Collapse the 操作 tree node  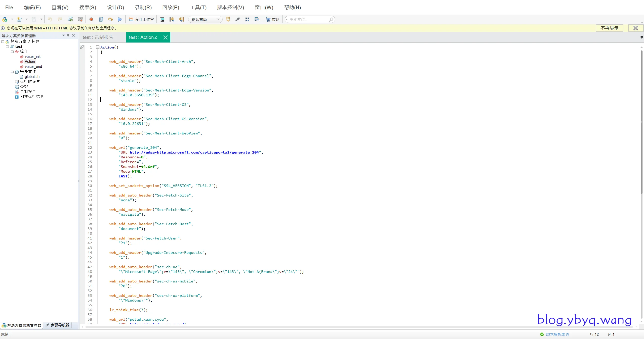(x=12, y=52)
